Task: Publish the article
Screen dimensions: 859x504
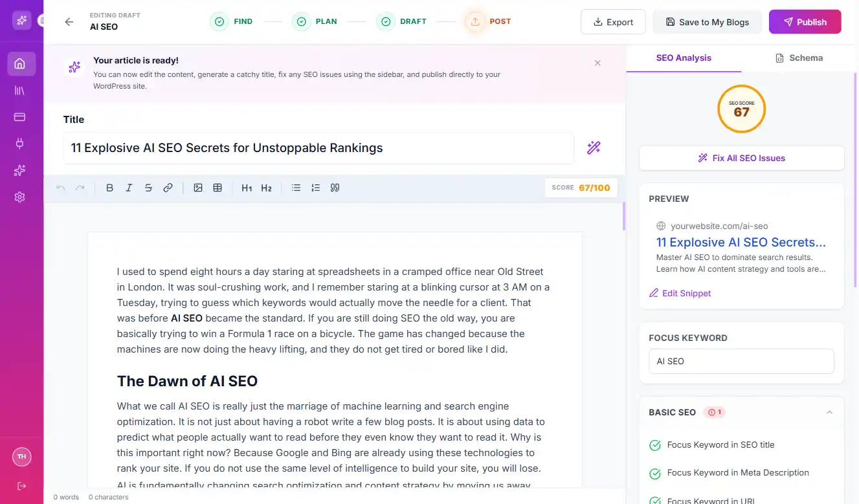Action: click(x=805, y=21)
